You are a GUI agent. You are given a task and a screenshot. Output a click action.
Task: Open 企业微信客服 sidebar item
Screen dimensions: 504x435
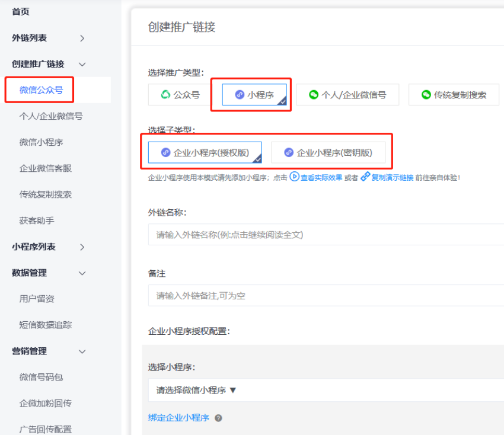(45, 168)
